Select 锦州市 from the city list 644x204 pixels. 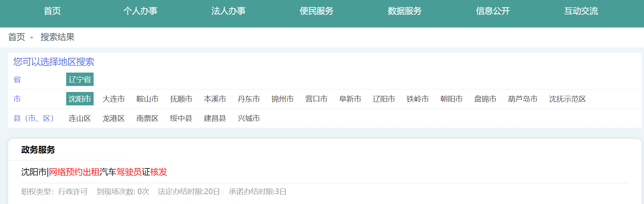coord(283,99)
